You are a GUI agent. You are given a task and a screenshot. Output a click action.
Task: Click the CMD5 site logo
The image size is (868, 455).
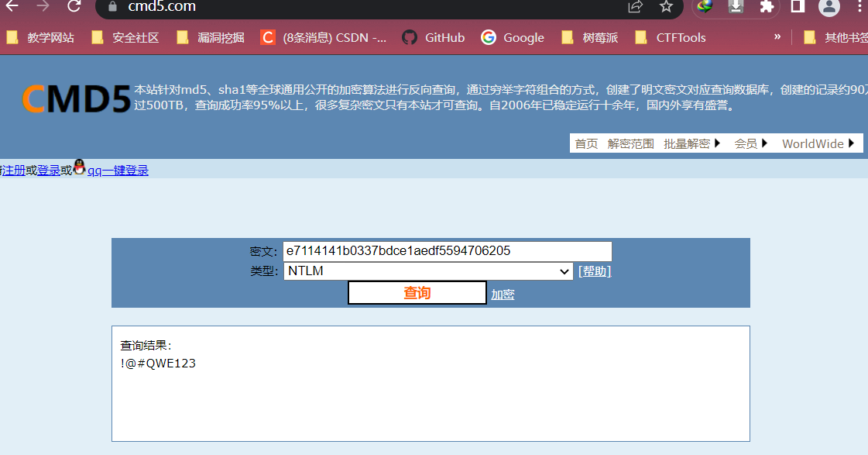click(x=77, y=99)
